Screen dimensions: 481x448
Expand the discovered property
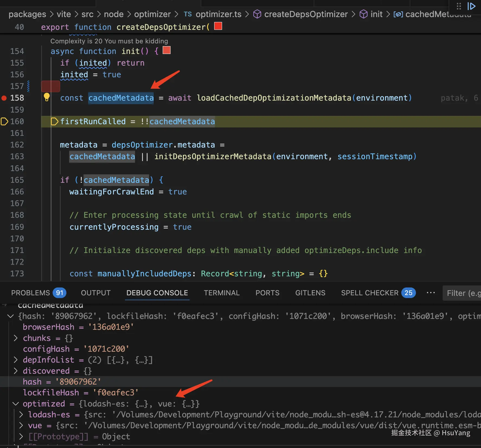[x=16, y=371]
